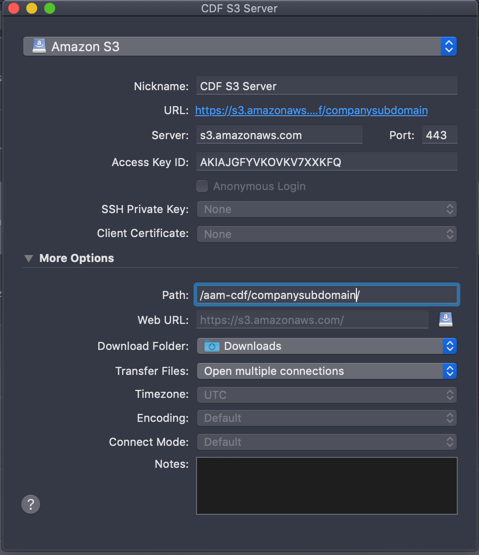Open help with the question mark button

(31, 504)
